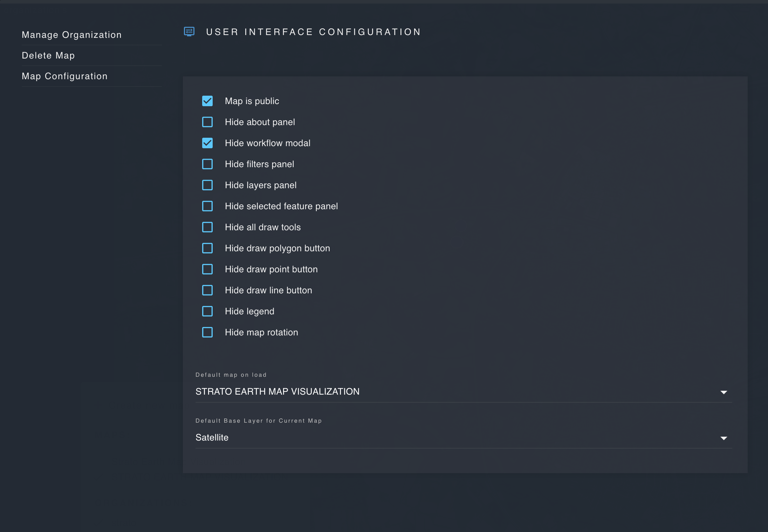Click the dropdown arrow next to Satellite
The height and width of the screenshot is (532, 768).
724,438
